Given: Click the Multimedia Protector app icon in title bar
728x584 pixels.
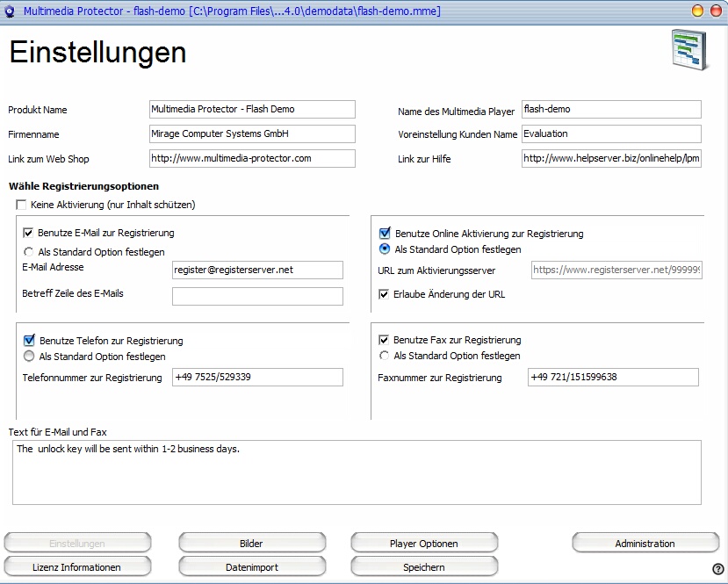Looking at the screenshot, I should pyautogui.click(x=10, y=11).
